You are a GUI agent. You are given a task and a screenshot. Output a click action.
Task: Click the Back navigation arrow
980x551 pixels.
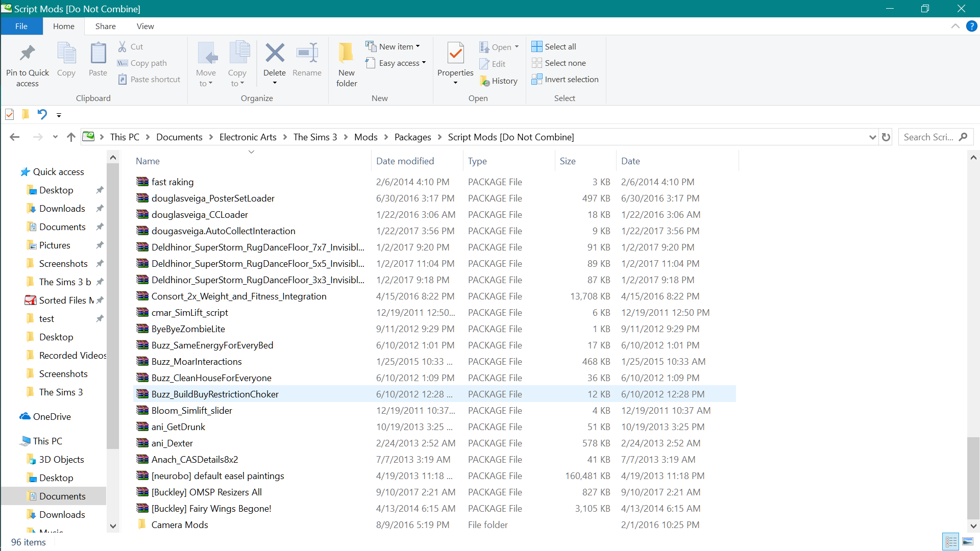click(x=15, y=137)
